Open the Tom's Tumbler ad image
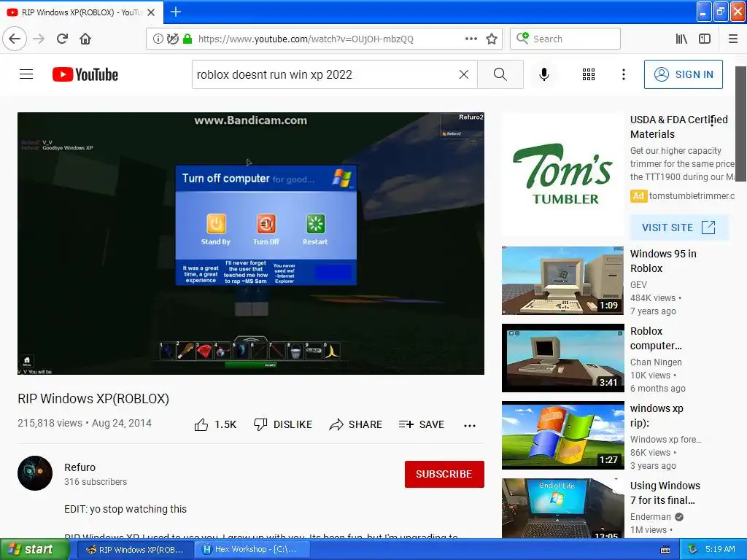The width and height of the screenshot is (747, 560). coord(562,174)
